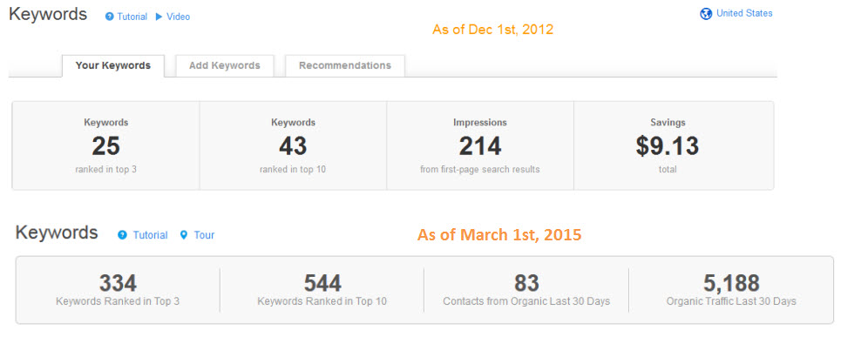Click the play icon next to Video
Image resolution: width=868 pixels, height=364 pixels.
pos(159,17)
